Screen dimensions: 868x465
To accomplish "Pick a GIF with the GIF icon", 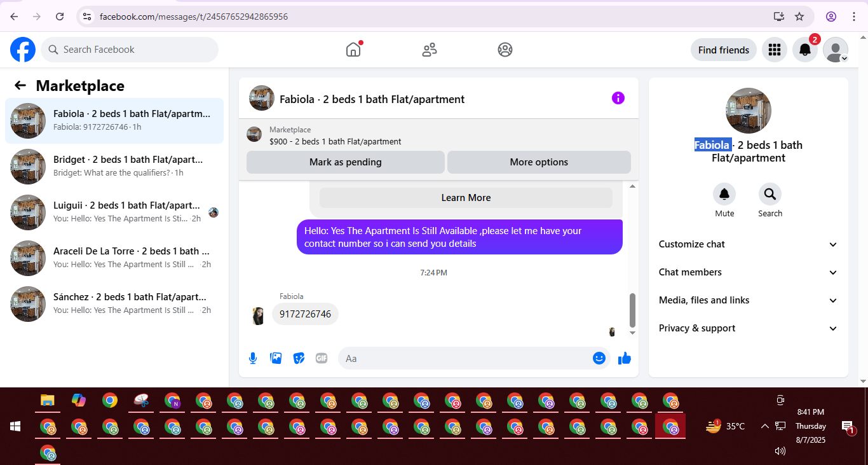I will click(x=322, y=358).
